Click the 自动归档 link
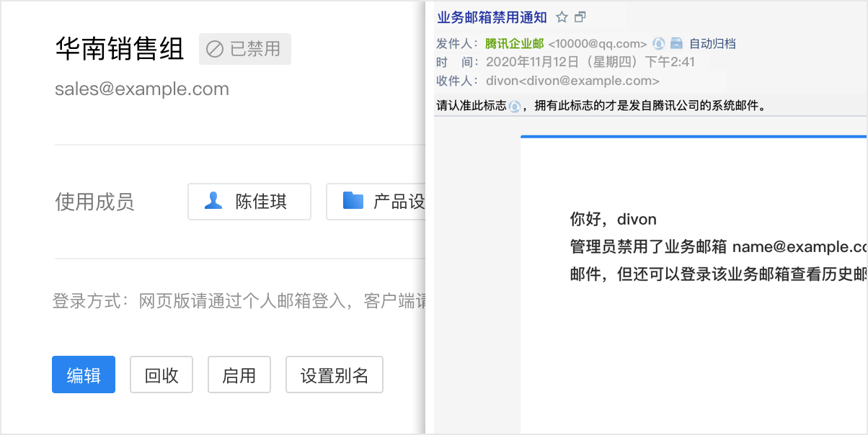868x435 pixels. click(713, 43)
